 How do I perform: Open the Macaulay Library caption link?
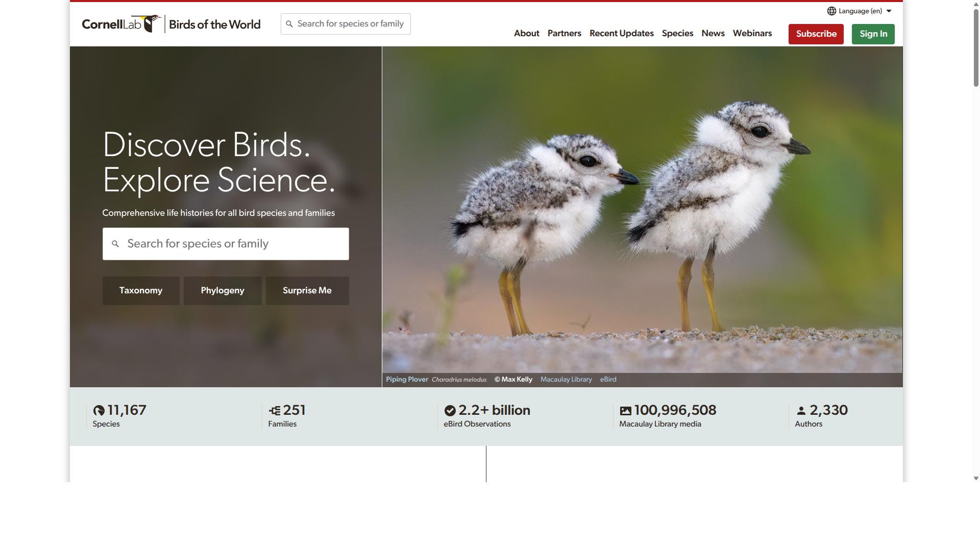[x=566, y=380]
